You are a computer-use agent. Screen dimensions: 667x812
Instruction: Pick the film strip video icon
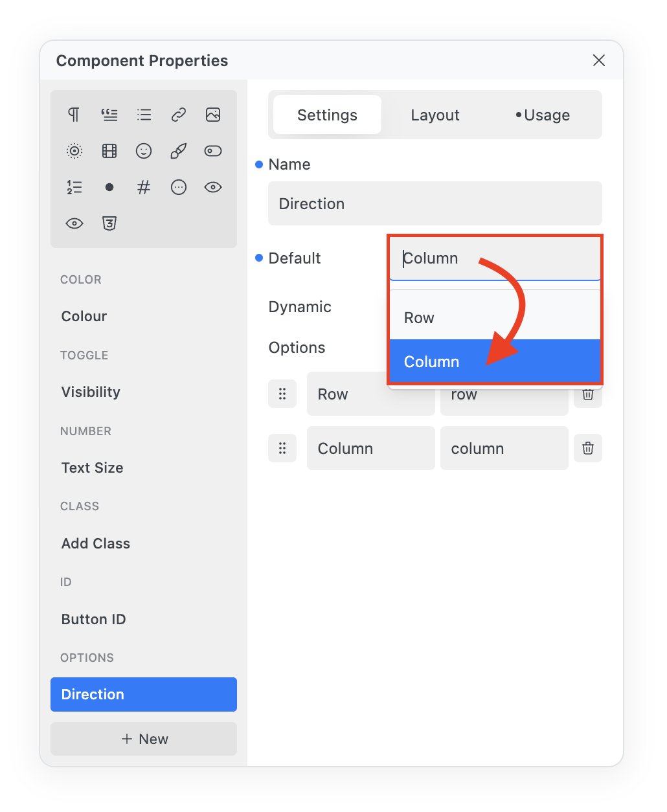[x=109, y=151]
